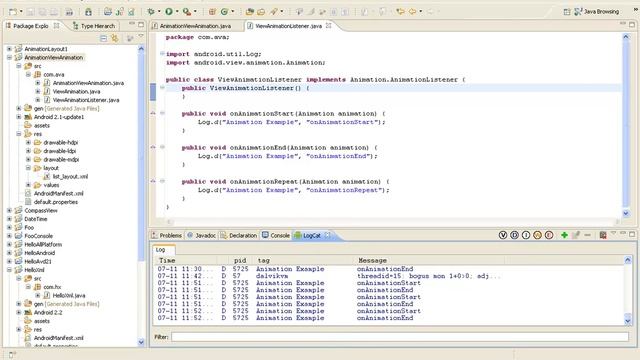
Task: Click green plus Create Filter icon in LogCat
Action: [564, 235]
